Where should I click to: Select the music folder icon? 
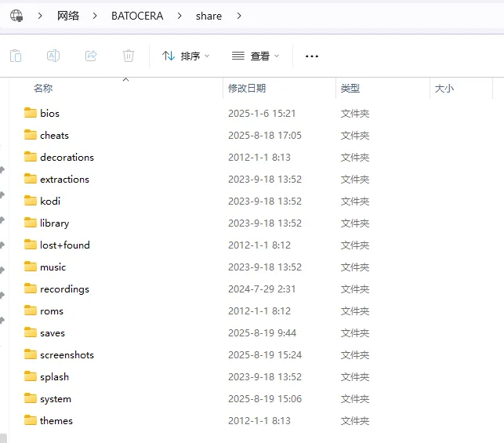click(x=31, y=267)
